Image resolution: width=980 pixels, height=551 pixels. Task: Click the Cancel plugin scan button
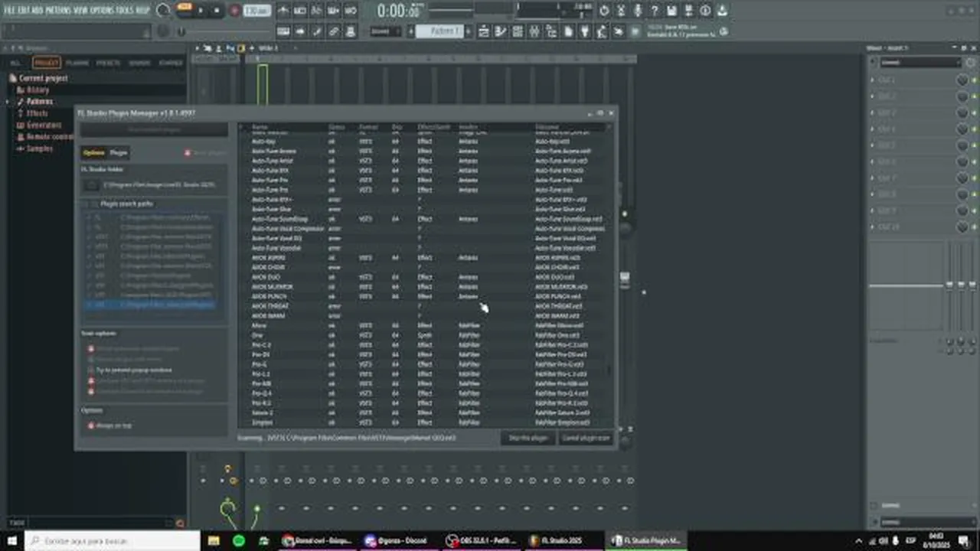pyautogui.click(x=586, y=439)
